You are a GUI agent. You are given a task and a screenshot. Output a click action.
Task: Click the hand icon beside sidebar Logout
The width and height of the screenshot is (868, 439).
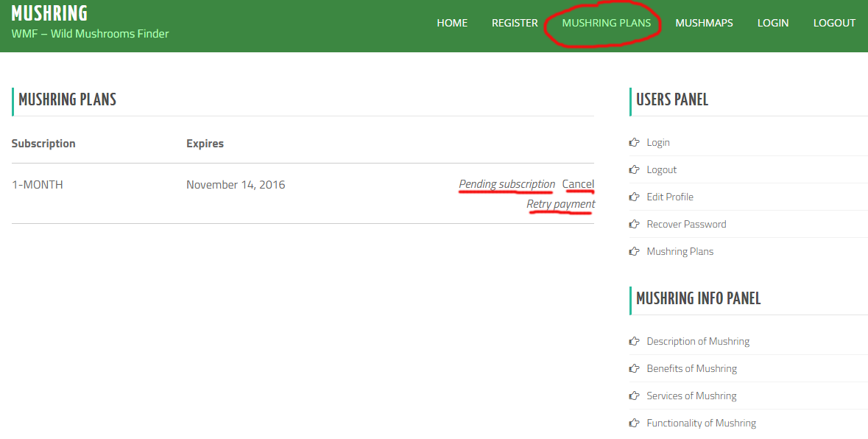635,169
